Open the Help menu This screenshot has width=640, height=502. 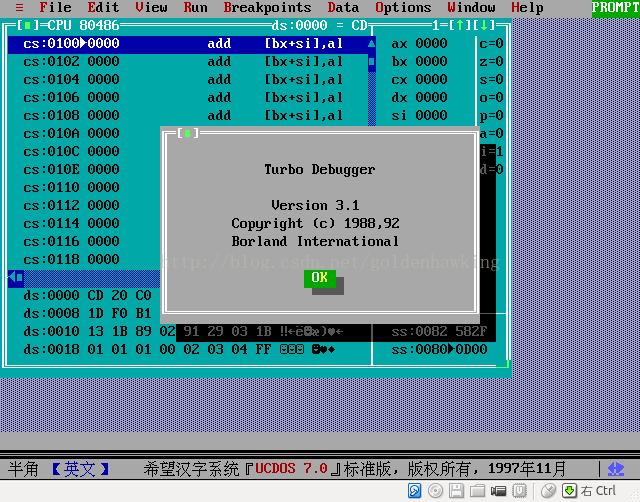pos(527,8)
